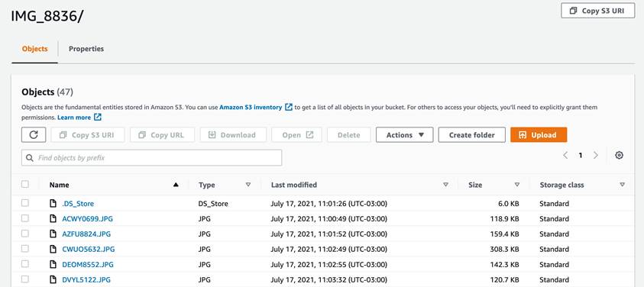Sort by the Type column arrow
Image resolution: width=644 pixels, height=287 pixels.
point(248,185)
